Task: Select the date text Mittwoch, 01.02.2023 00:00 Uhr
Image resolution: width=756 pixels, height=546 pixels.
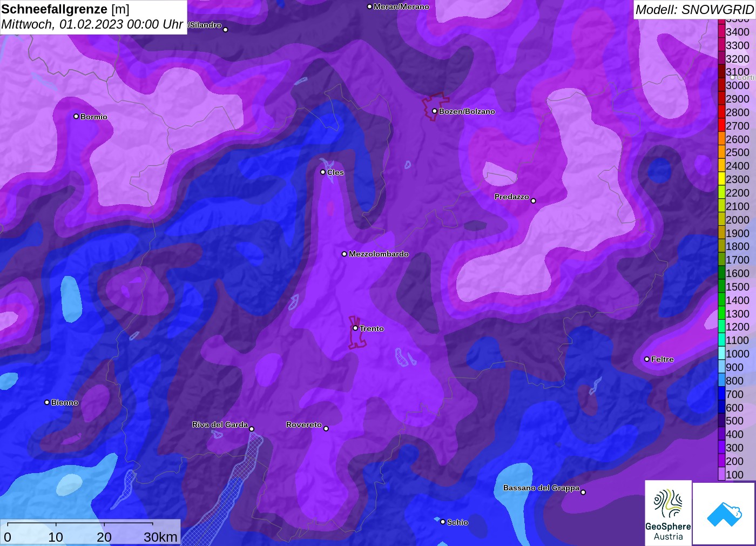Action: tap(92, 24)
